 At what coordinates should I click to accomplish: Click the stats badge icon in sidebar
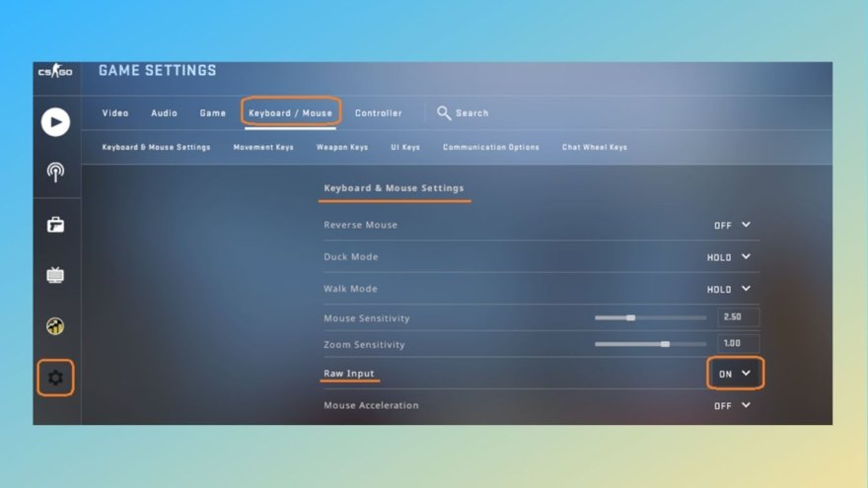55,326
